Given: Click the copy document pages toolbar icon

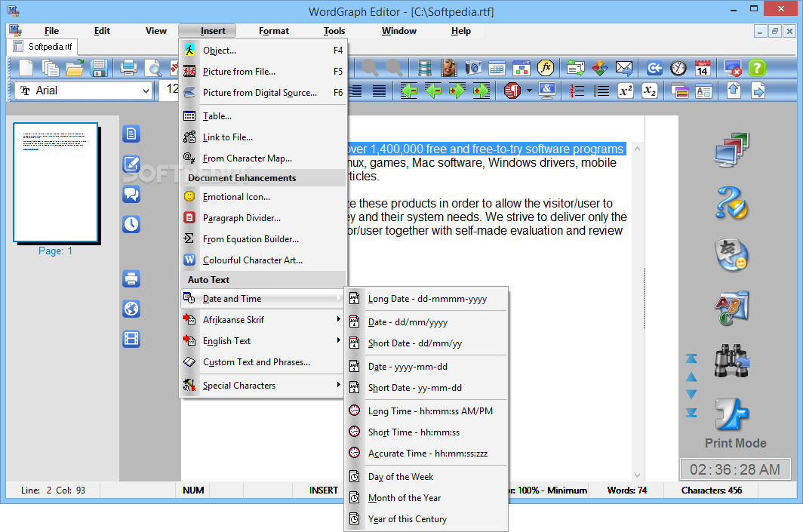Looking at the screenshot, I should click(x=50, y=68).
